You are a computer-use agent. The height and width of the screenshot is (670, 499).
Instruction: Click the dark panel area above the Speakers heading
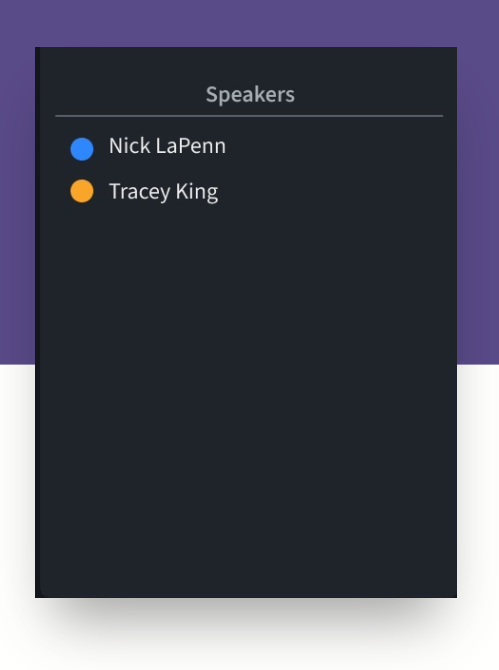249,64
